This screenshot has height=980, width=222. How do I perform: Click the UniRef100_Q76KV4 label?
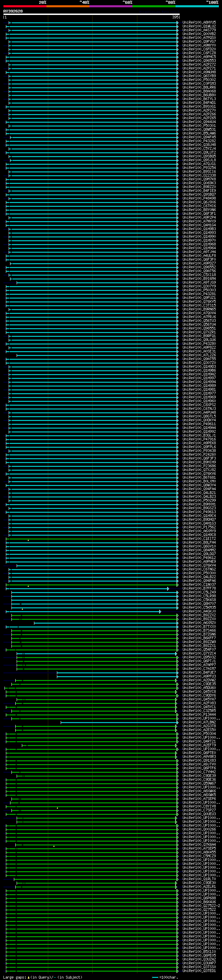point(199,566)
